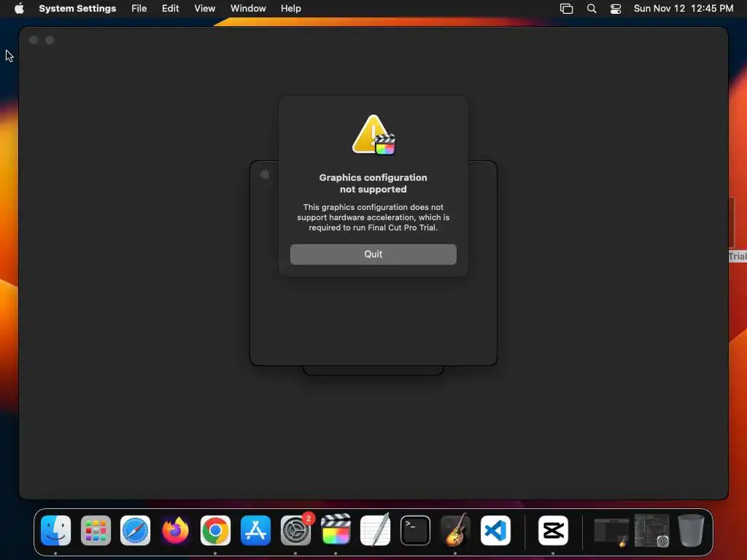Launch Google Chrome from the Dock

click(215, 530)
